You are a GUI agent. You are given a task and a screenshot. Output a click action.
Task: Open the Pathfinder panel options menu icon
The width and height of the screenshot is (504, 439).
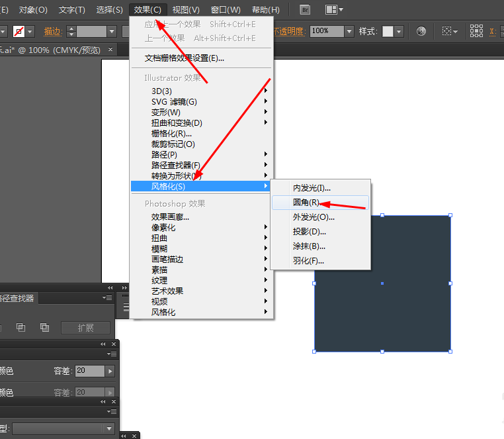click(107, 298)
